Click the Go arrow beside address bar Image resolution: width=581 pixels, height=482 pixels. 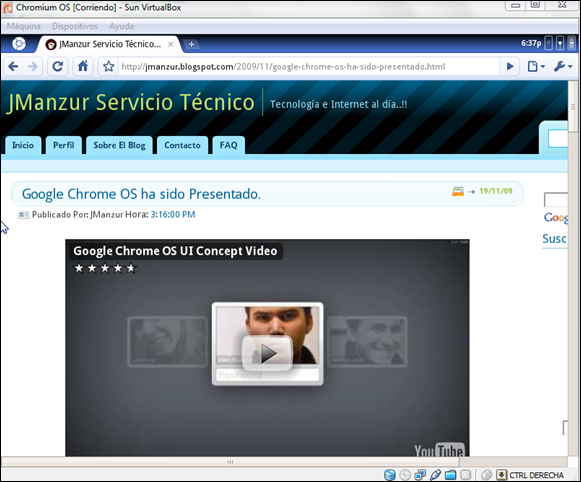click(510, 67)
